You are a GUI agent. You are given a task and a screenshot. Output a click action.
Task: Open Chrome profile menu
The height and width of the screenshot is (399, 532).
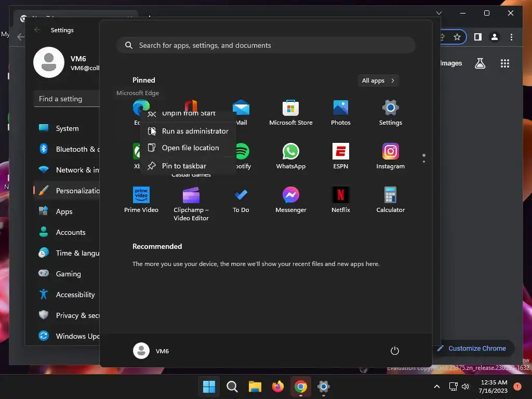click(x=495, y=37)
